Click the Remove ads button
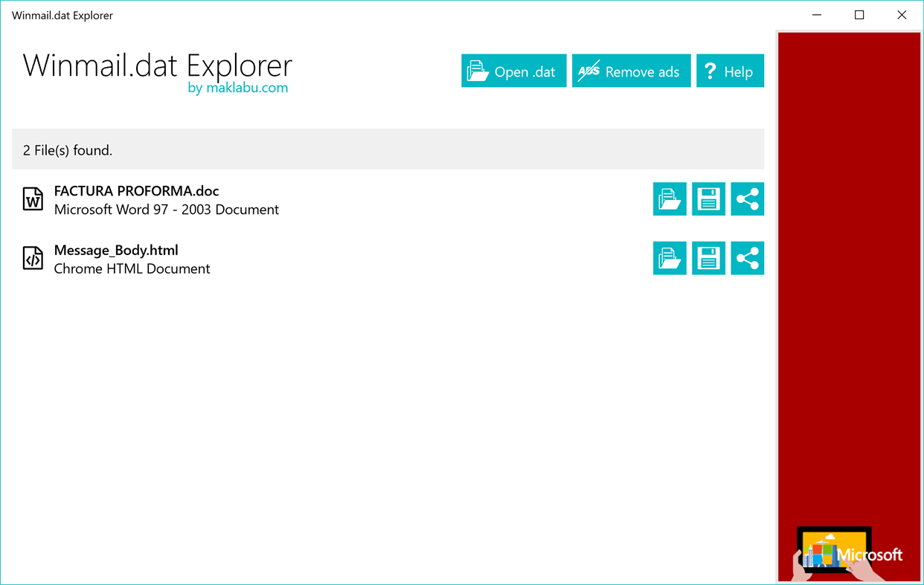This screenshot has width=924, height=585. pos(631,71)
